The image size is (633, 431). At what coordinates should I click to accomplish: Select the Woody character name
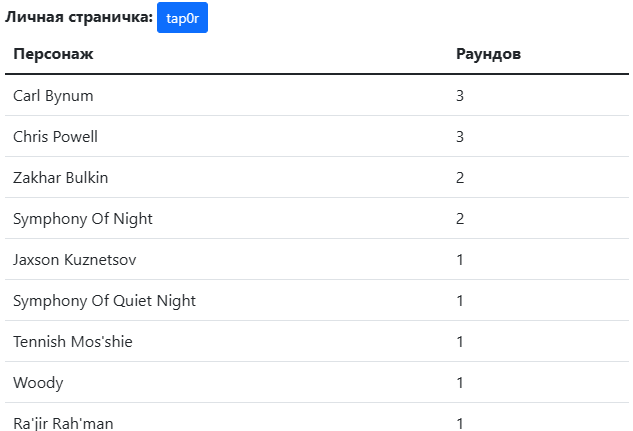coord(38,383)
